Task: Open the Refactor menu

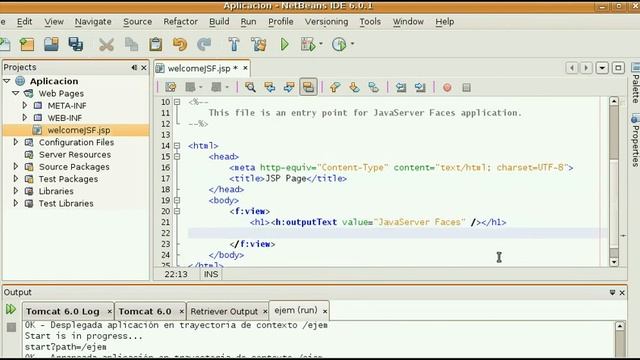Action: pyautogui.click(x=180, y=22)
